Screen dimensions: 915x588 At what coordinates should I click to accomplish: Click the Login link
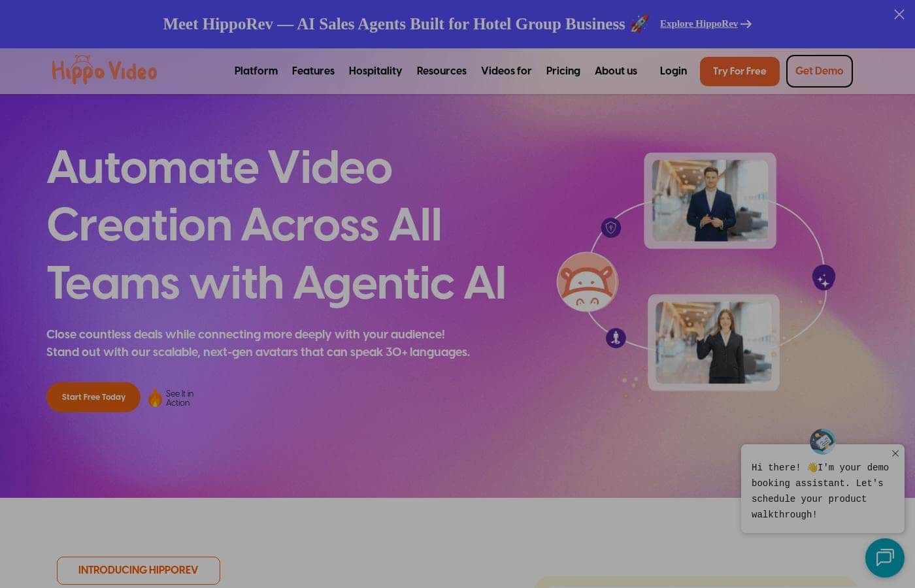click(673, 71)
